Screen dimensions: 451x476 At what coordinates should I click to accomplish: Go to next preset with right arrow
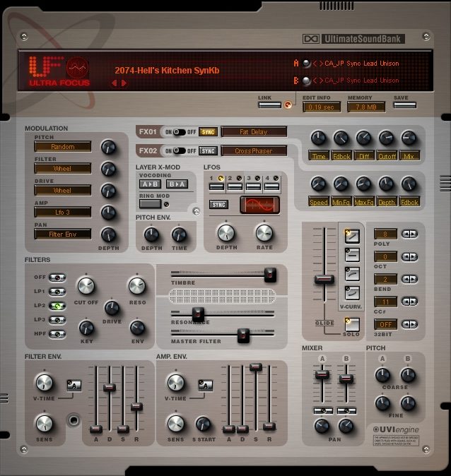coord(124,83)
